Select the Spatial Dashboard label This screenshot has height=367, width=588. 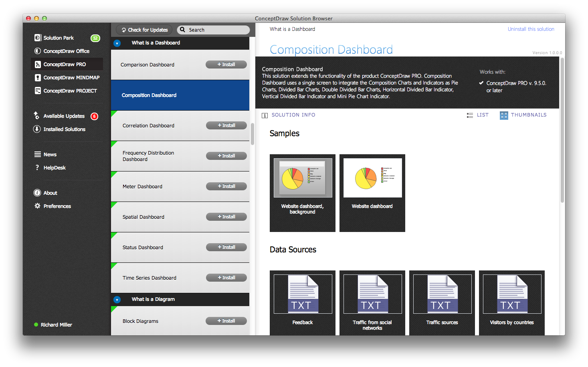(x=143, y=217)
